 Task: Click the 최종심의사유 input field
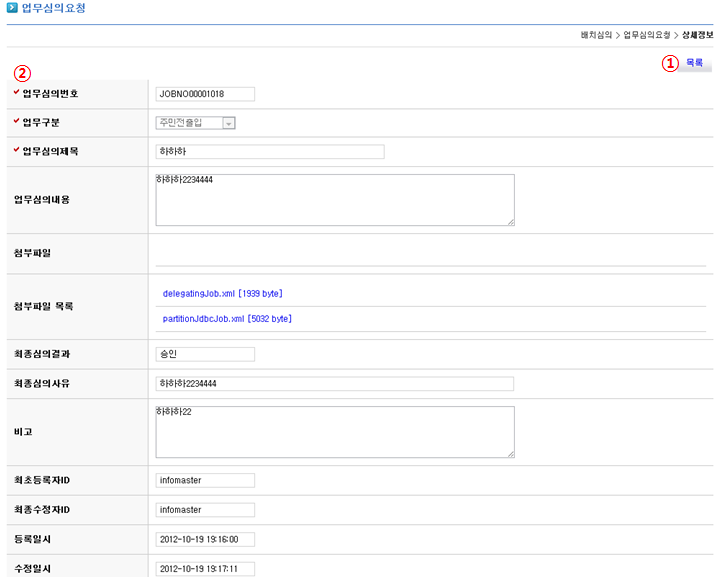coord(335,384)
